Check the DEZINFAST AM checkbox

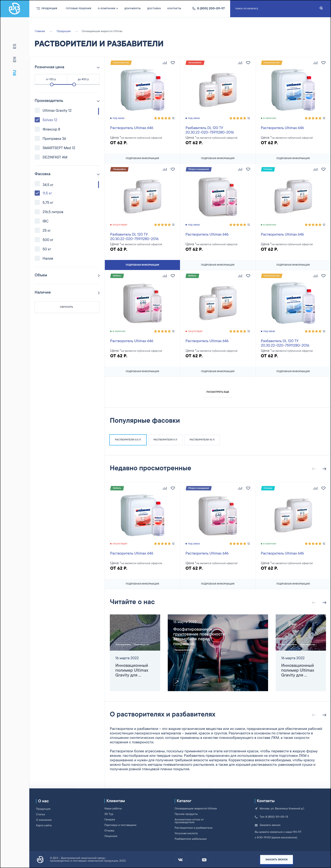tap(37, 157)
